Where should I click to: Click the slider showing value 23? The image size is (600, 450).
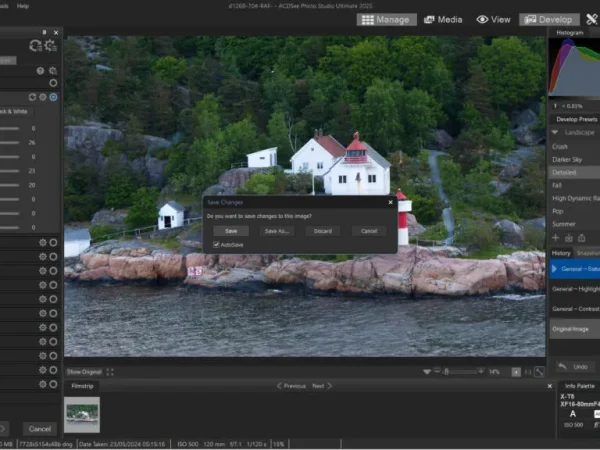point(10,171)
